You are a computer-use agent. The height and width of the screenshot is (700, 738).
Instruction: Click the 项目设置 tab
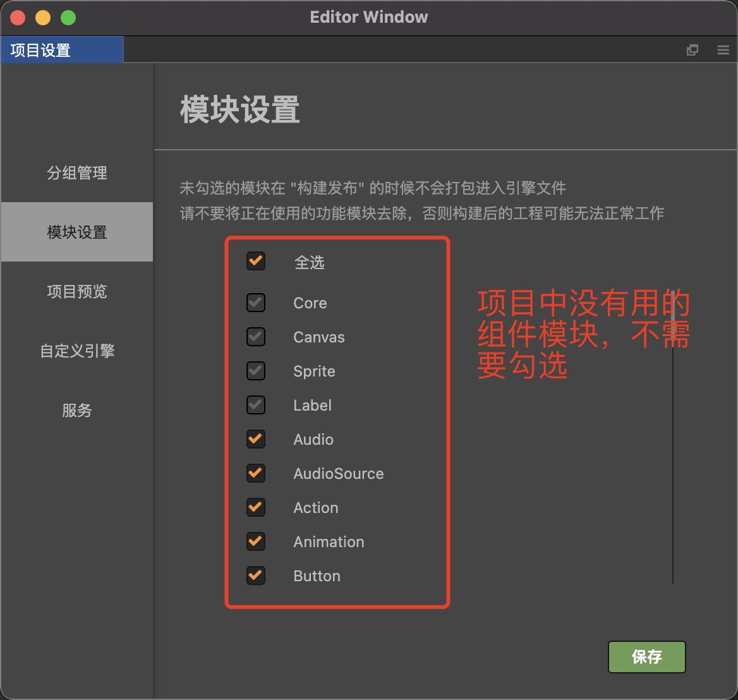click(61, 49)
